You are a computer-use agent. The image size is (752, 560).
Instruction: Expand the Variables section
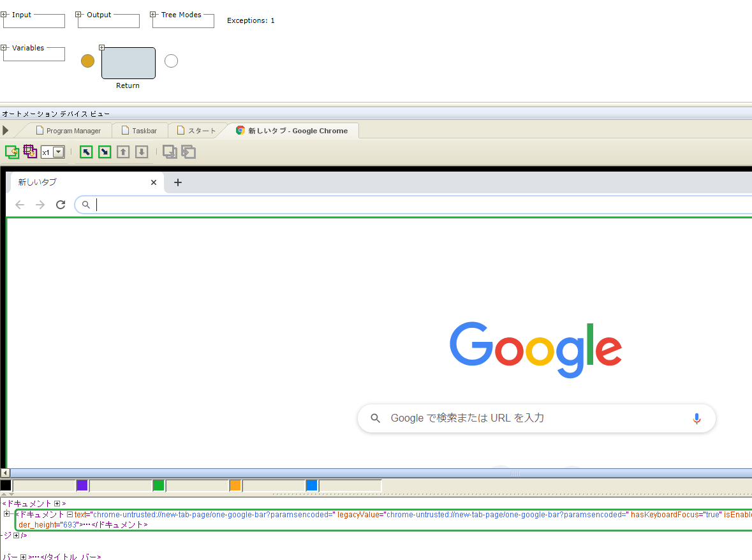[x=3, y=47]
